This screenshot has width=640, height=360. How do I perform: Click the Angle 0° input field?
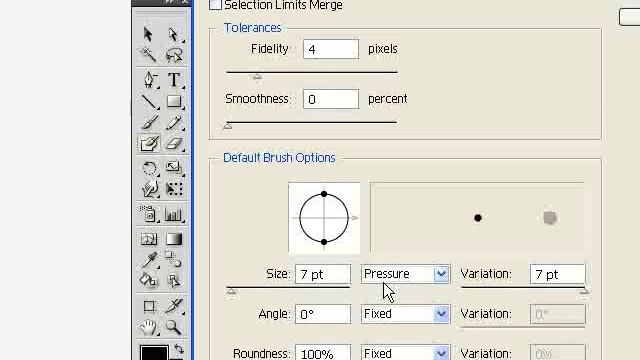[323, 314]
